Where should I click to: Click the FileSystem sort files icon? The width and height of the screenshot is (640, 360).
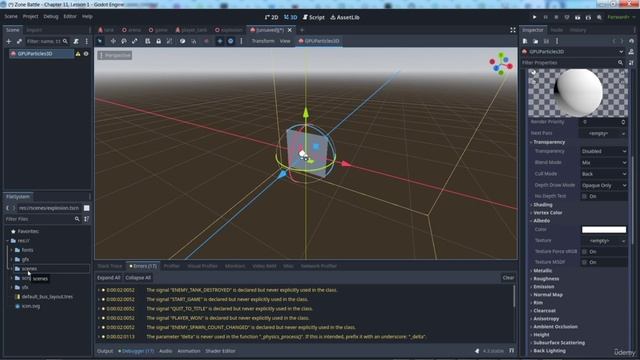[x=87, y=219]
